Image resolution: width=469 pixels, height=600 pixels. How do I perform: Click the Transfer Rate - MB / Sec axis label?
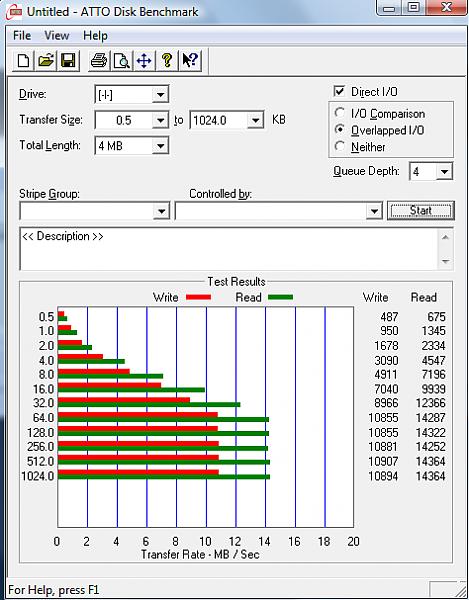[200, 554]
